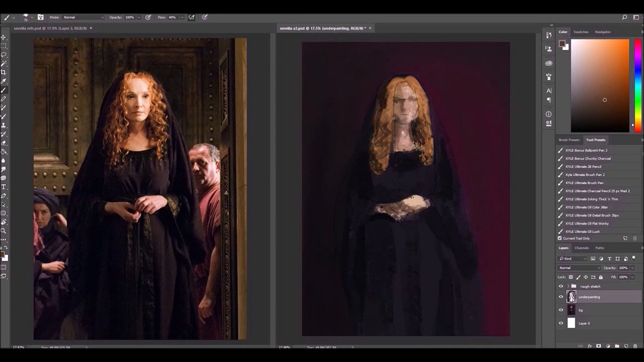Filter layers by pixel layers icon
Image resolution: width=644 pixels, height=362 pixels.
pos(593,258)
